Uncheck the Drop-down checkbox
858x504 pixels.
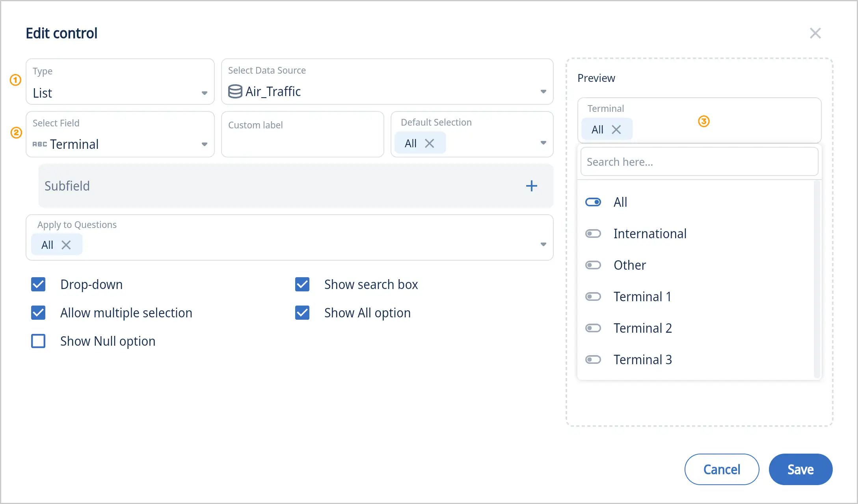tap(38, 284)
